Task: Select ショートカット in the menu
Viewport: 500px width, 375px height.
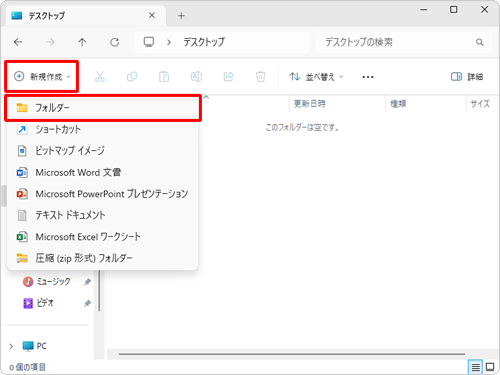Action: click(x=103, y=129)
